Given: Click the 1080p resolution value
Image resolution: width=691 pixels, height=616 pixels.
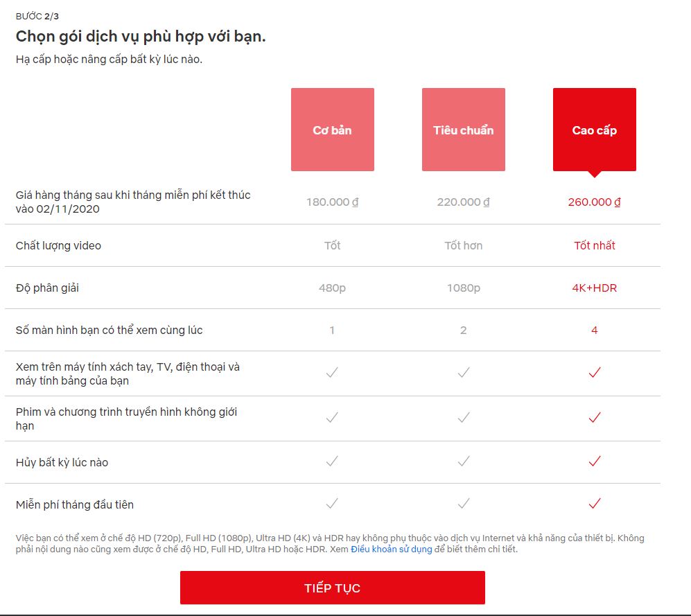Looking at the screenshot, I should (x=463, y=288).
